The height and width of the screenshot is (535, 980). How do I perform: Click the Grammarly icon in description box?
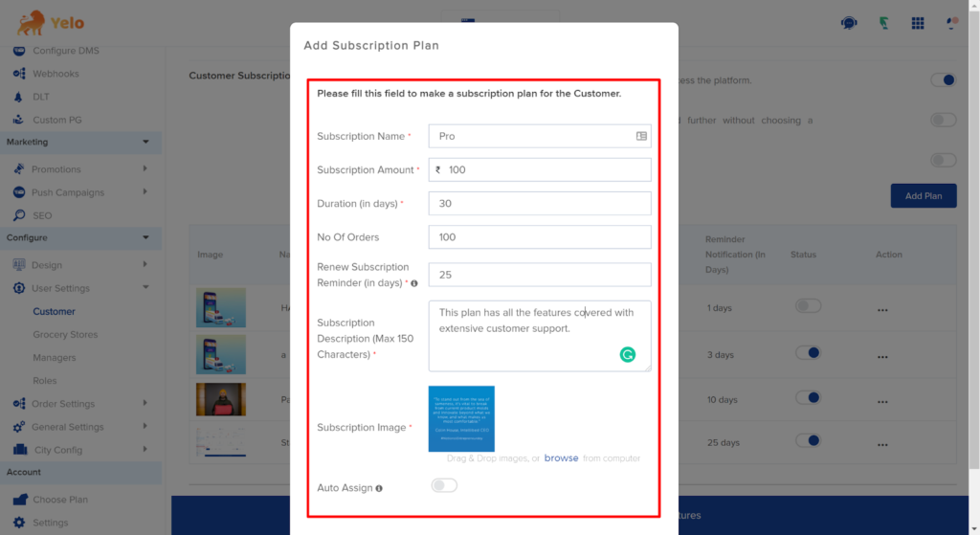pos(628,354)
